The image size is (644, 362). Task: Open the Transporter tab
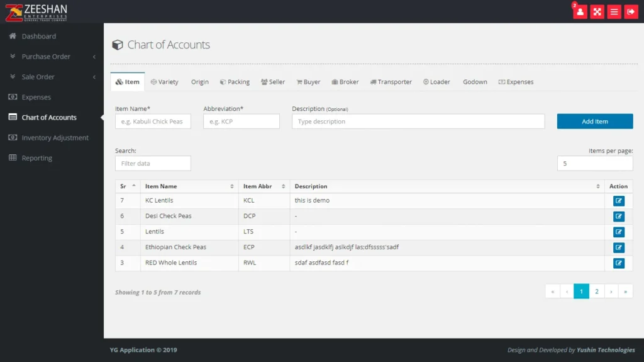tap(391, 82)
